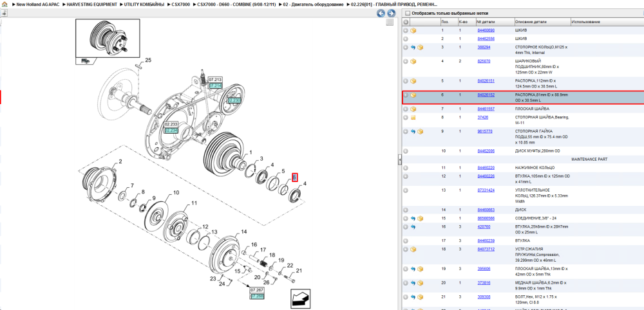The height and width of the screenshot is (310, 644).
Task: Open part number link 84026152
Action: [486, 95]
